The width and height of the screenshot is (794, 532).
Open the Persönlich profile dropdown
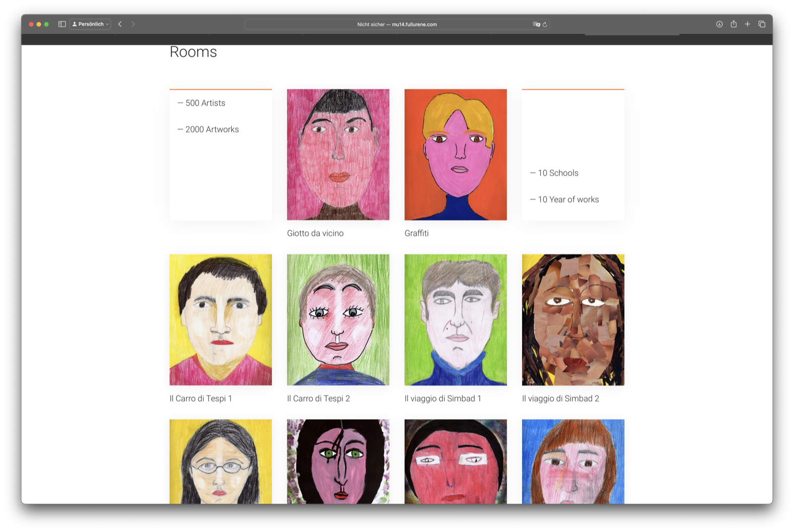point(90,24)
